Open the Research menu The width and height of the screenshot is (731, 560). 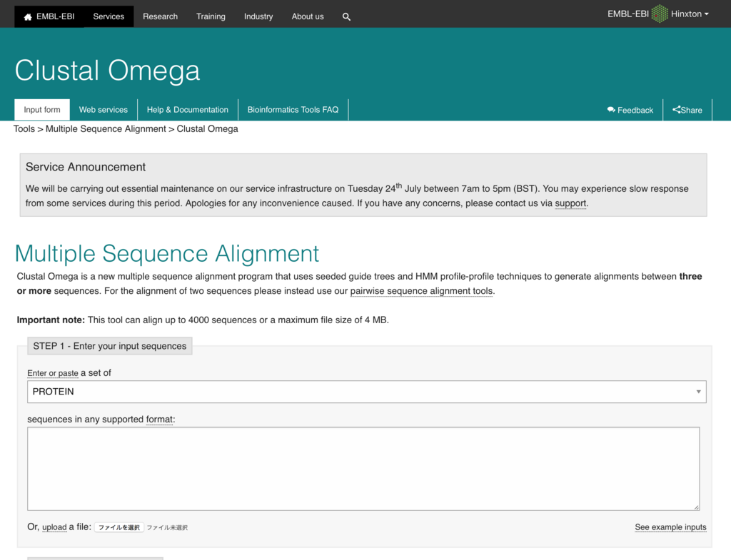161,16
